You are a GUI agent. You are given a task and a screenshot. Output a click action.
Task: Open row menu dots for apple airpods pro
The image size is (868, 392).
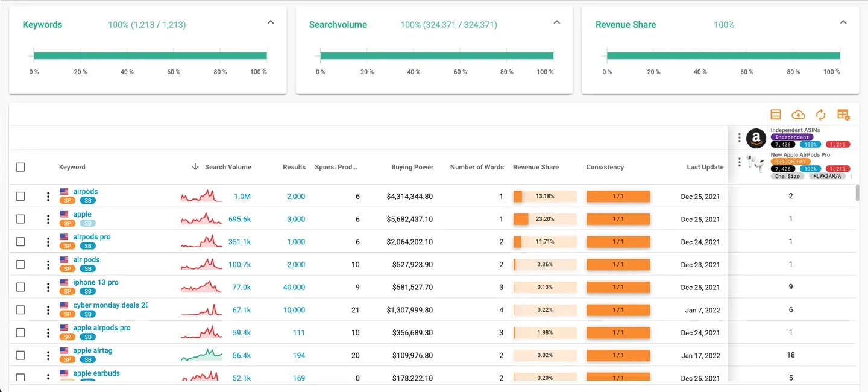[48, 333]
